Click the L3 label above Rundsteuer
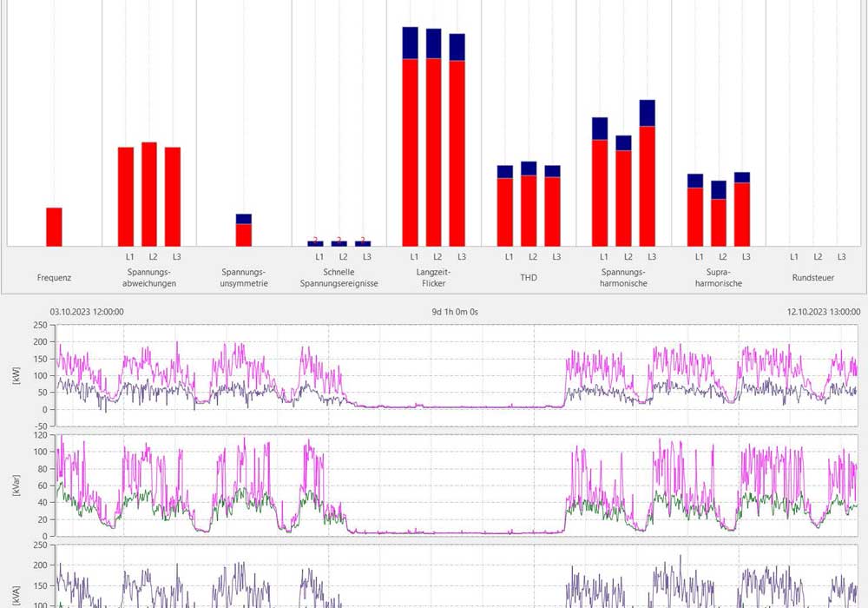The height and width of the screenshot is (608, 868). [841, 257]
